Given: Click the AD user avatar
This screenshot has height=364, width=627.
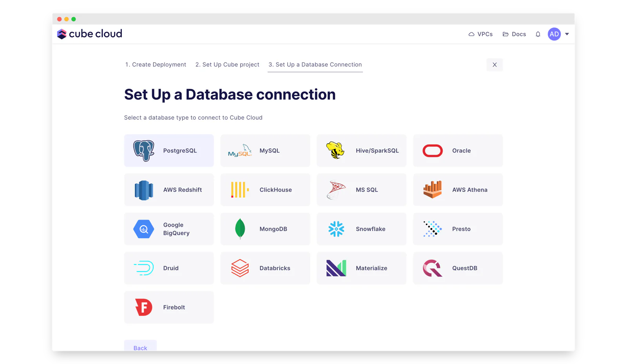Looking at the screenshot, I should coord(554,34).
